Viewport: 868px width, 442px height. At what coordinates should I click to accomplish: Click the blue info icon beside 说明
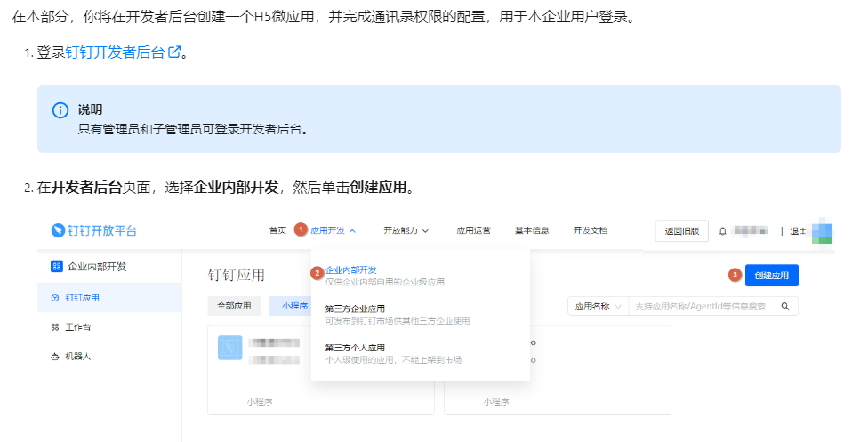[60, 109]
